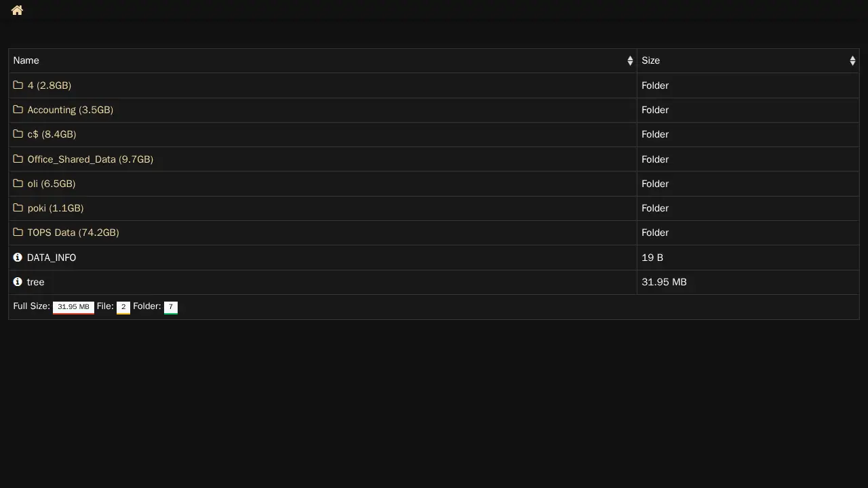Open the oli (6.5GB) folder

(x=52, y=184)
